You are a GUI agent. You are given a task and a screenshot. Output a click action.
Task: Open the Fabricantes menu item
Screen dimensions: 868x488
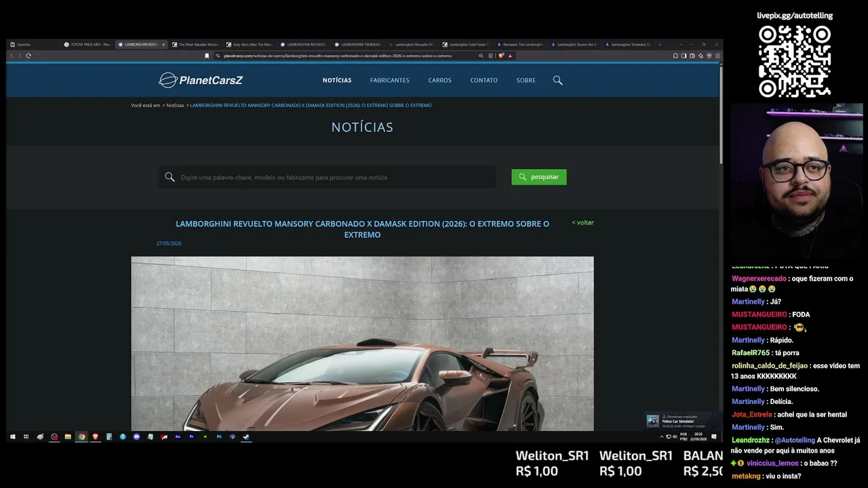click(x=390, y=80)
